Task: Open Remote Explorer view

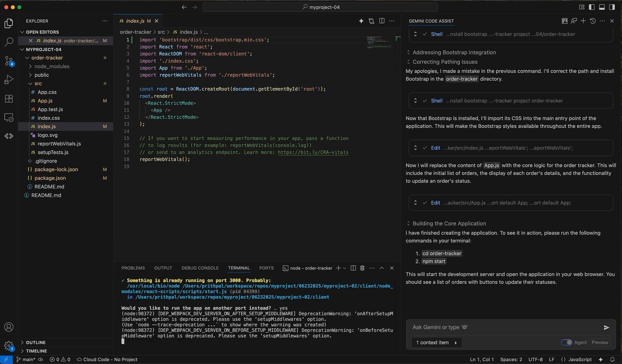Action: (x=9, y=117)
